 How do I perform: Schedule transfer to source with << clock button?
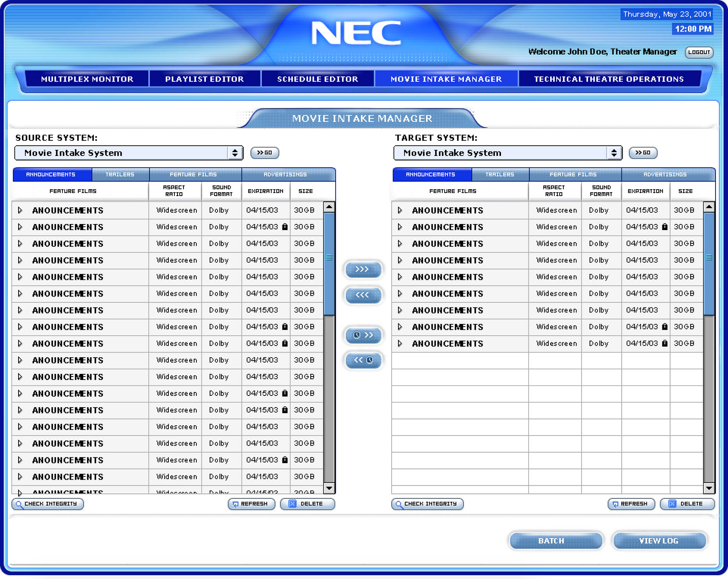[363, 360]
